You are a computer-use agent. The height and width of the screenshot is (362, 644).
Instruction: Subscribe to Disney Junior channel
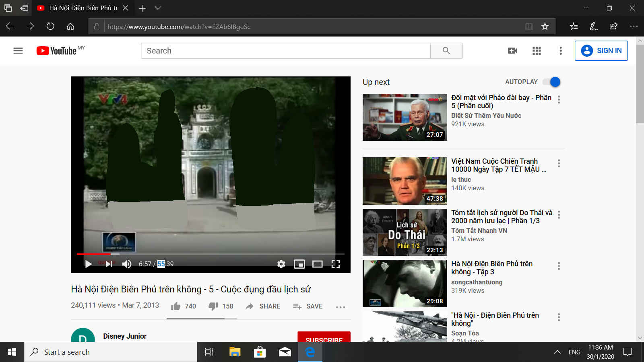click(324, 337)
